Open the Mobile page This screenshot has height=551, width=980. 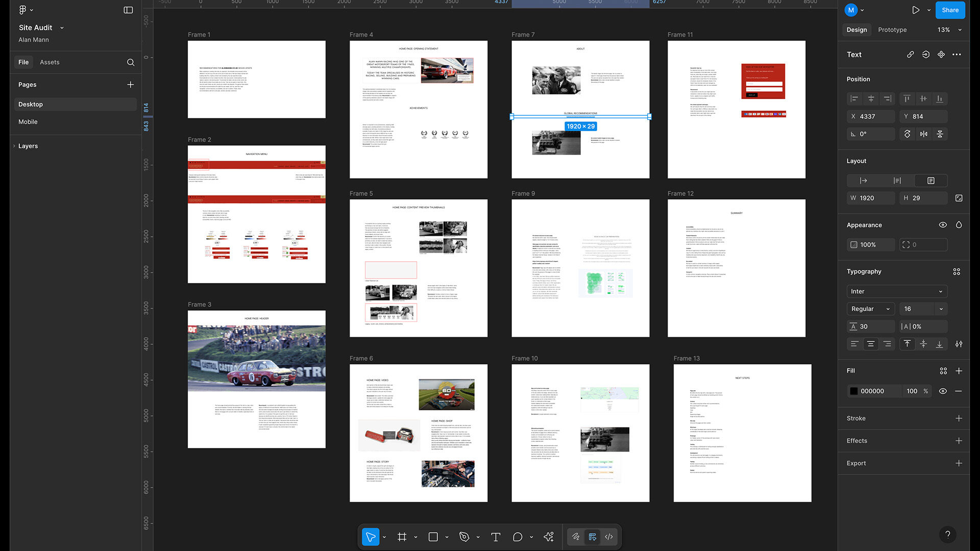[28, 122]
